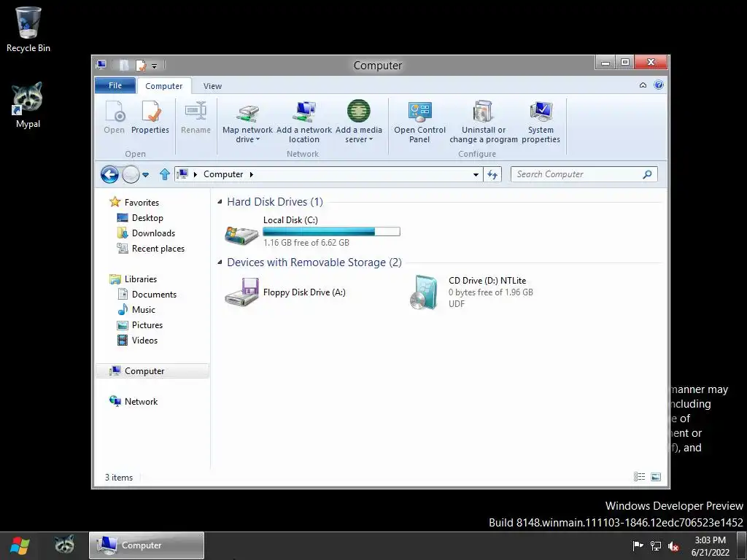747x560 pixels.
Task: Select CD Drive (D:) NTLite
Action: (472, 292)
